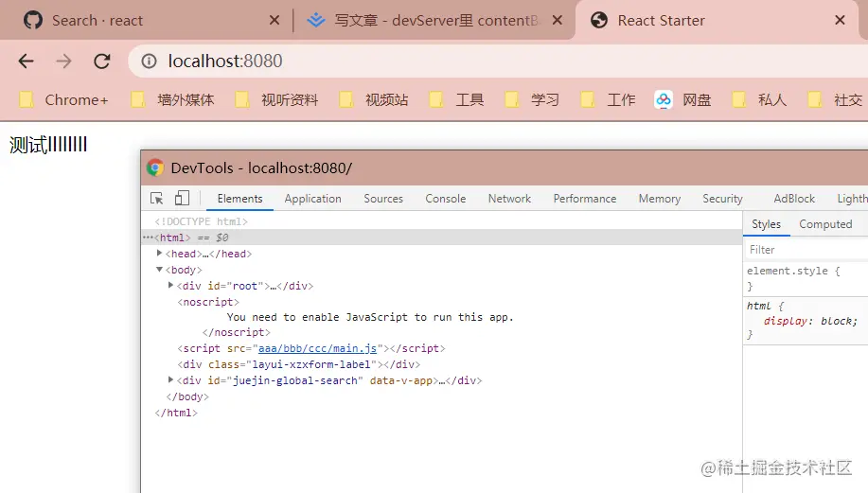Open the 墙外媒体 bookmark folder
Screen dimensions: 868x493
click(x=172, y=100)
